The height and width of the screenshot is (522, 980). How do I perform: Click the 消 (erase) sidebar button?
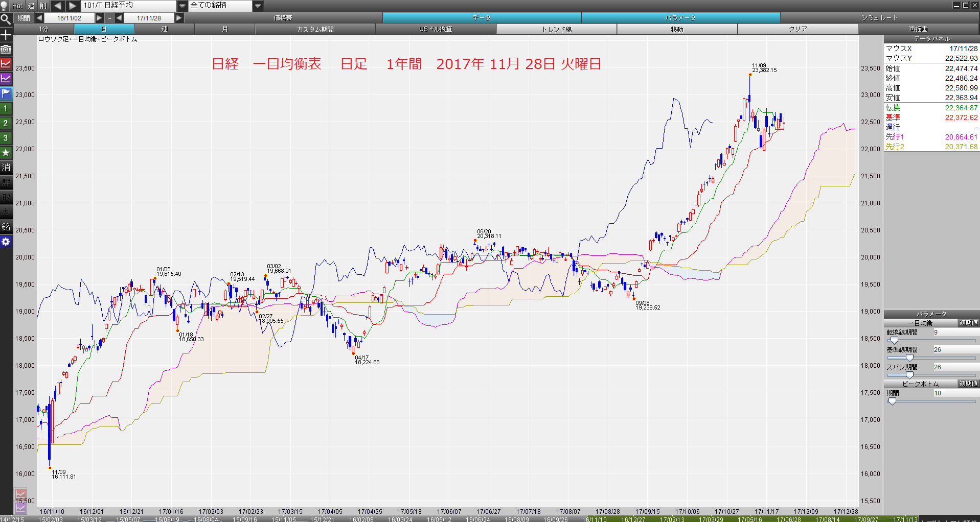pyautogui.click(x=6, y=168)
